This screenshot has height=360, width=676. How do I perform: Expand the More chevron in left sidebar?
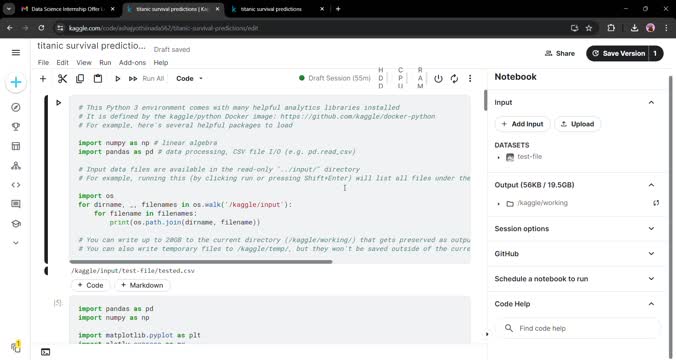pyautogui.click(x=16, y=243)
